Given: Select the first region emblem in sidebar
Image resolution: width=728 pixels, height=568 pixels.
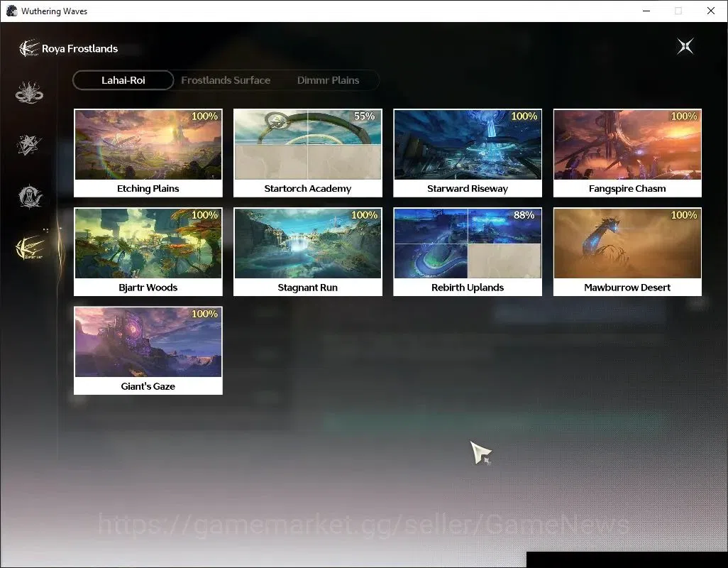Looking at the screenshot, I should (x=29, y=92).
